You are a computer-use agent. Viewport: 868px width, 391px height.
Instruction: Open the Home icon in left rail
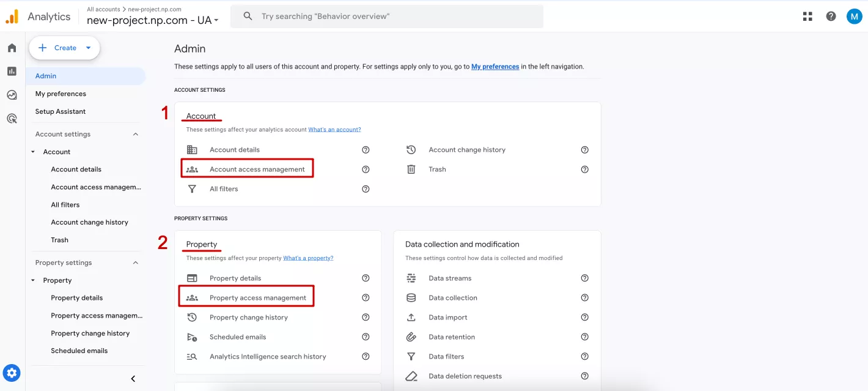click(x=12, y=48)
